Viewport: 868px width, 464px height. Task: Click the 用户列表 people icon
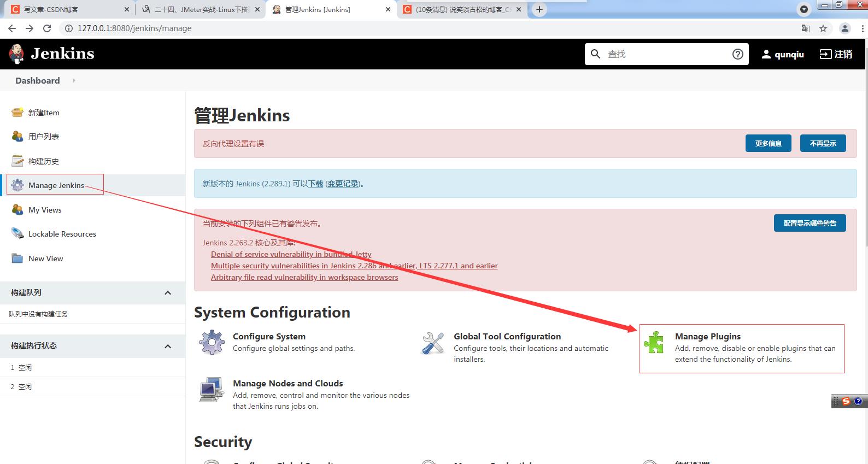click(17, 137)
